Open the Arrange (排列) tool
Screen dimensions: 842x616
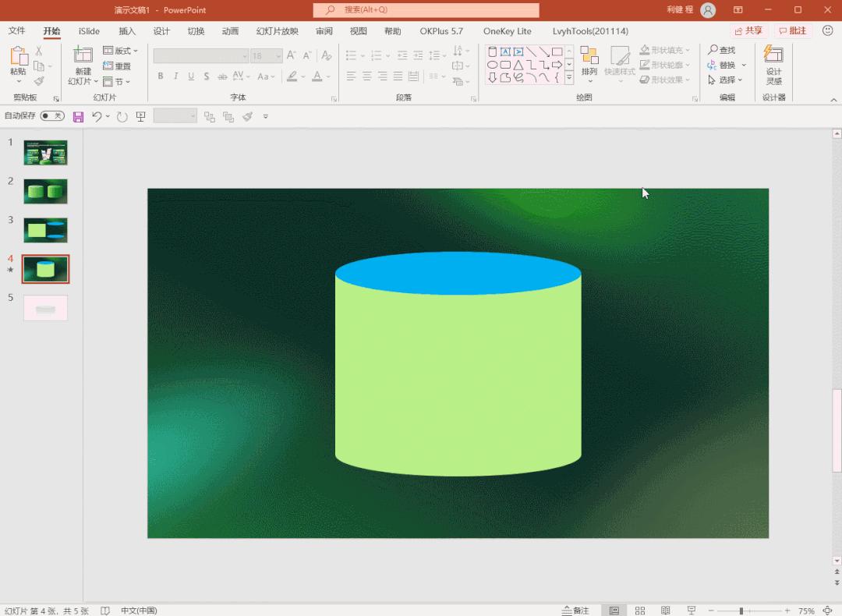(x=589, y=64)
